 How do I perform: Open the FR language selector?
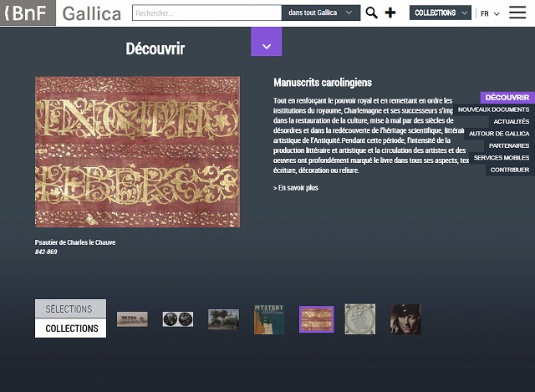[x=490, y=13]
